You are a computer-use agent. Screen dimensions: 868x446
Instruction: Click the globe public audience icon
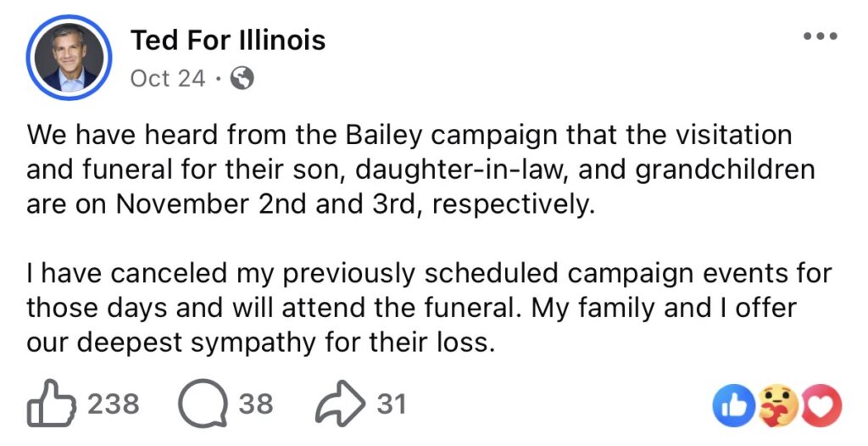click(x=242, y=79)
